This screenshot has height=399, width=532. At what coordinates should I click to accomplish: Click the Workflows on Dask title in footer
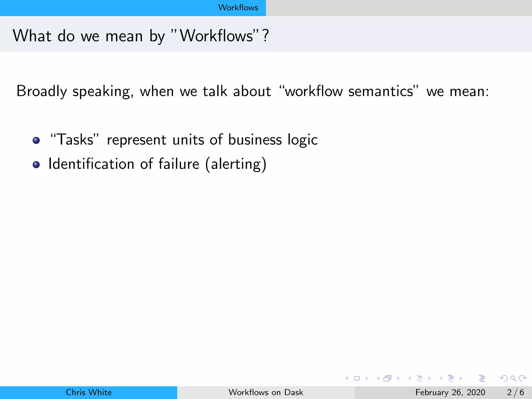(x=266, y=392)
